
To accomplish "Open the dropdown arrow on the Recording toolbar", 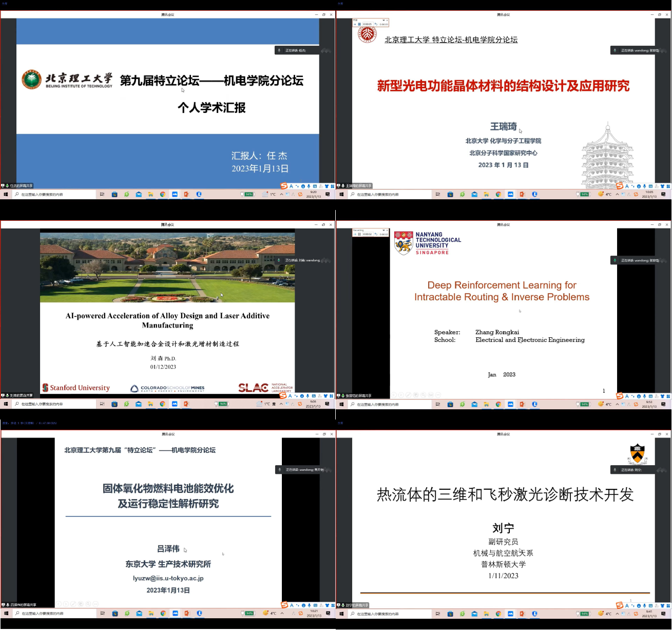I will point(384,230).
